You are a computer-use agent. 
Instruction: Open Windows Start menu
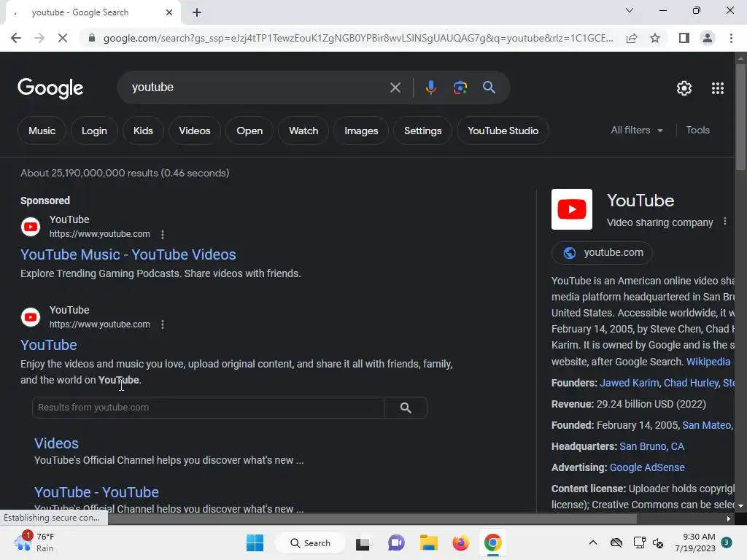tap(255, 542)
